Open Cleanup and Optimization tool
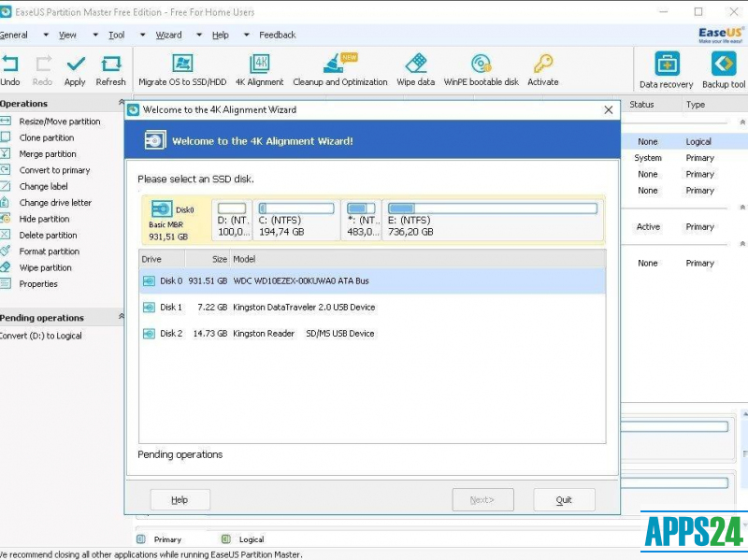The height and width of the screenshot is (560, 748). click(340, 70)
